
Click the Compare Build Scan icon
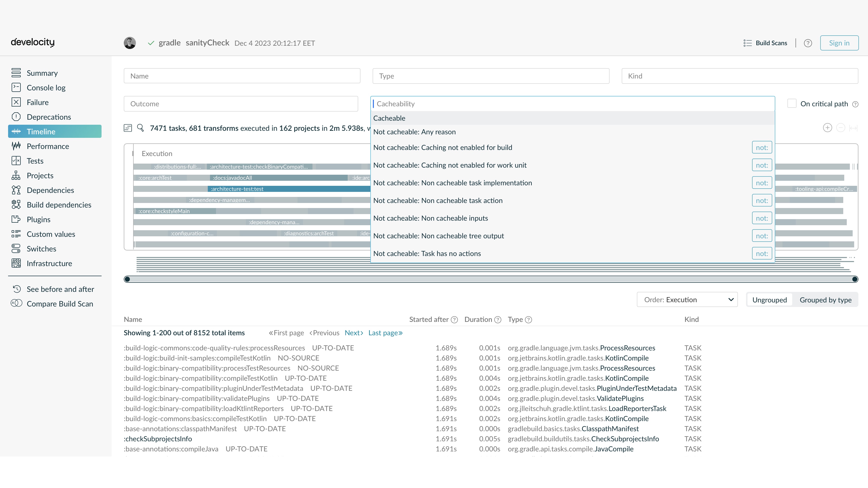(x=16, y=303)
